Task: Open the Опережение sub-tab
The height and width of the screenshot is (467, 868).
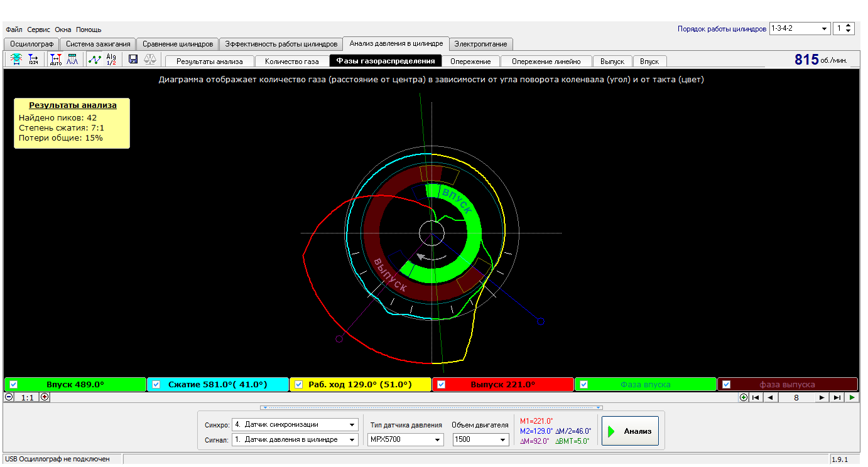Action: coord(471,62)
